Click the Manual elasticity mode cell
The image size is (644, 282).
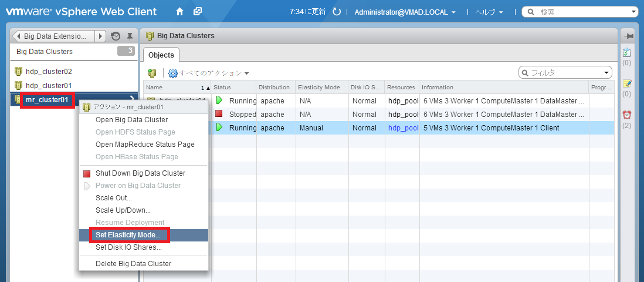pyautogui.click(x=311, y=128)
